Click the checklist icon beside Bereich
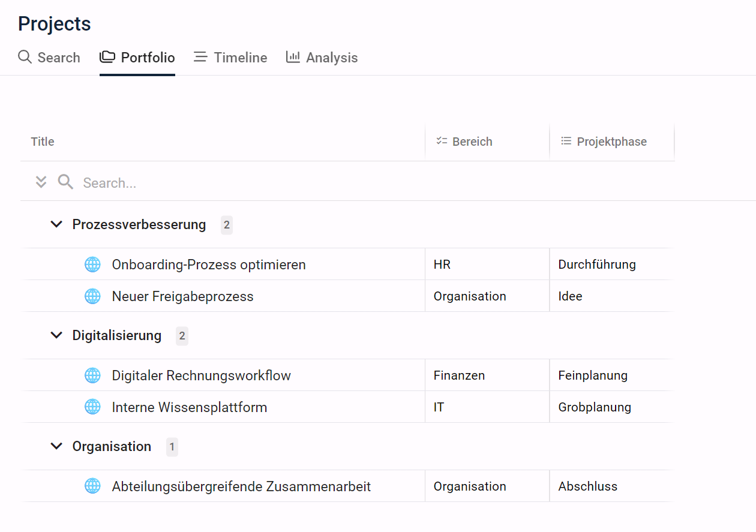 442,141
